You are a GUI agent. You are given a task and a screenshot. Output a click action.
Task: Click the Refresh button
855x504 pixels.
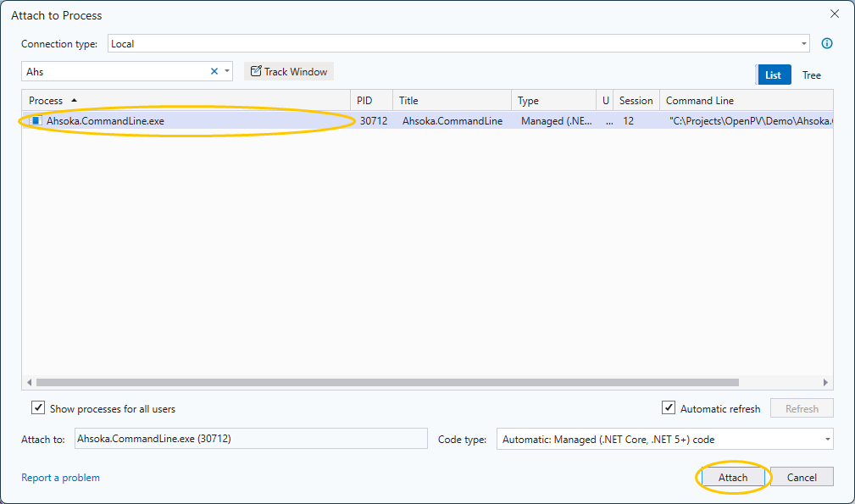(802, 408)
